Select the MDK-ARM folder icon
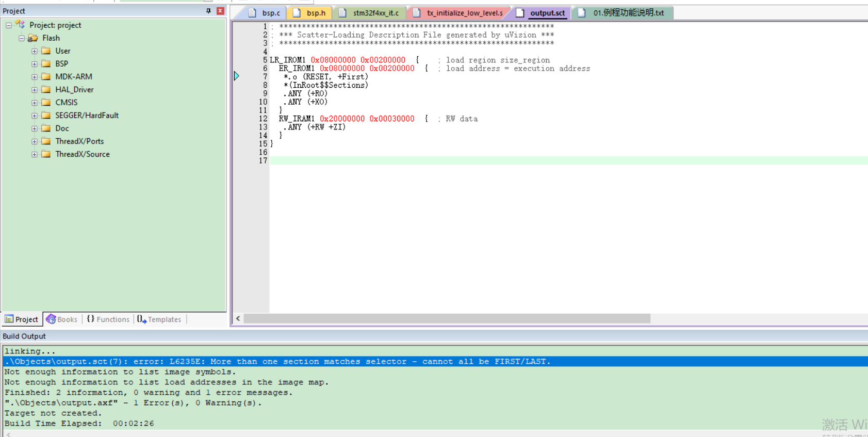Image resolution: width=868 pixels, height=437 pixels. [46, 76]
